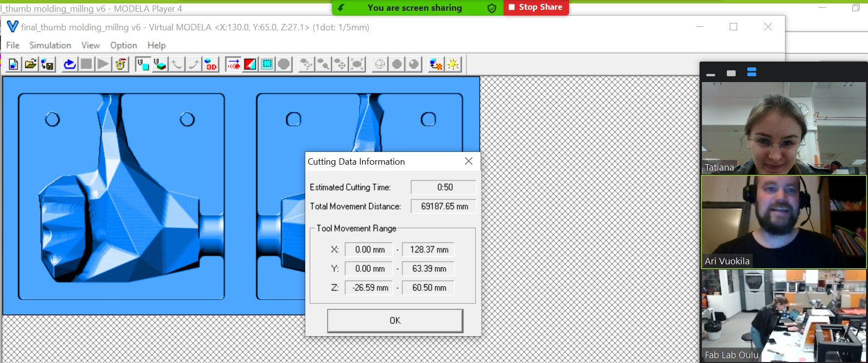This screenshot has width=868, height=363.
Task: Open the Help menu
Action: click(156, 45)
